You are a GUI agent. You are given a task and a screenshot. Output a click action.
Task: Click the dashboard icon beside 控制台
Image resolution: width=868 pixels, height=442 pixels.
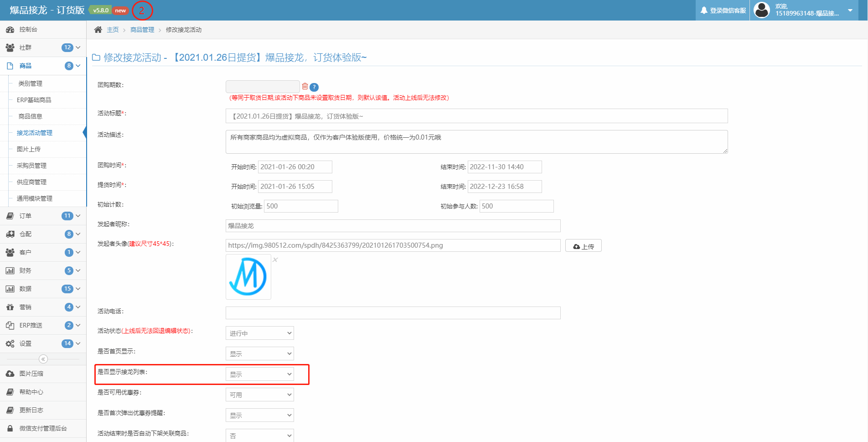pos(10,30)
